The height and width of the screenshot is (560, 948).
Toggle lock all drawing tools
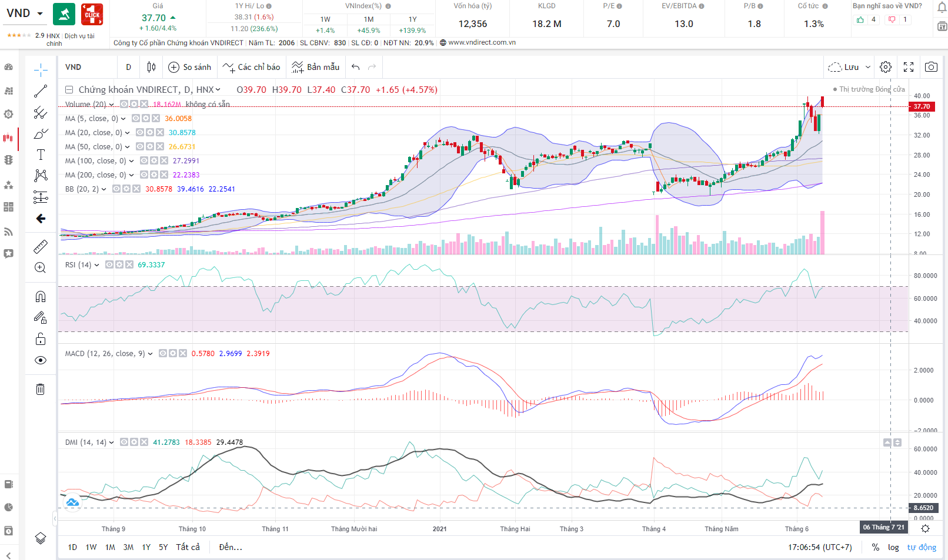[41, 339]
